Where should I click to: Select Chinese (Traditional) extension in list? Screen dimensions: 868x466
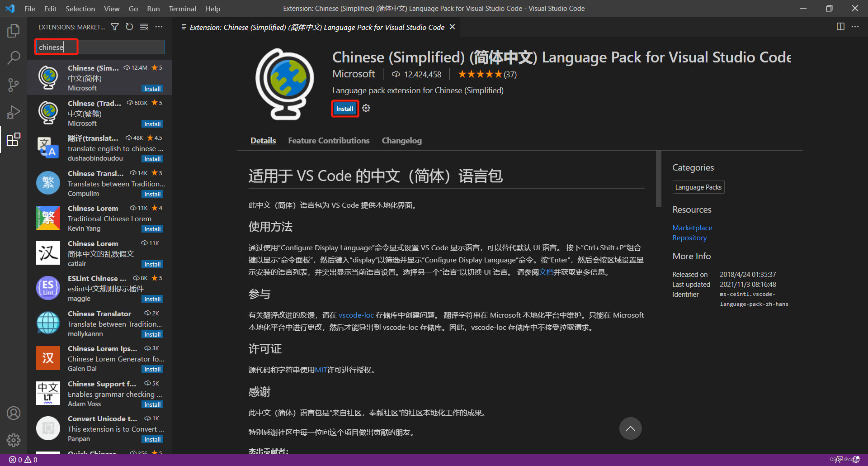(99, 113)
